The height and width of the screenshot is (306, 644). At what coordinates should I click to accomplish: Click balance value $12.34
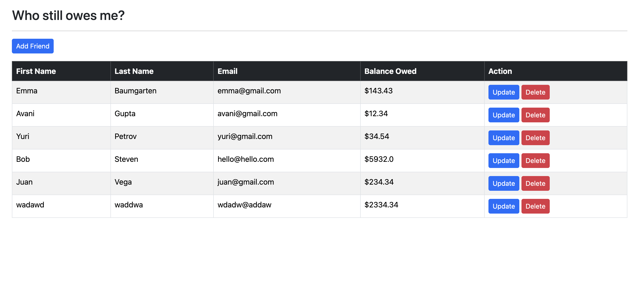(376, 113)
